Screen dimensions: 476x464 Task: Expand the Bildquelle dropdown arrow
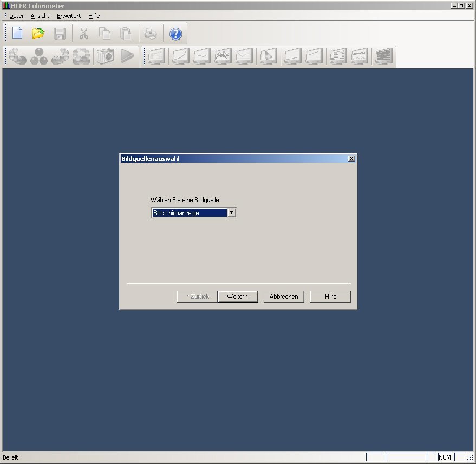pyautogui.click(x=231, y=212)
